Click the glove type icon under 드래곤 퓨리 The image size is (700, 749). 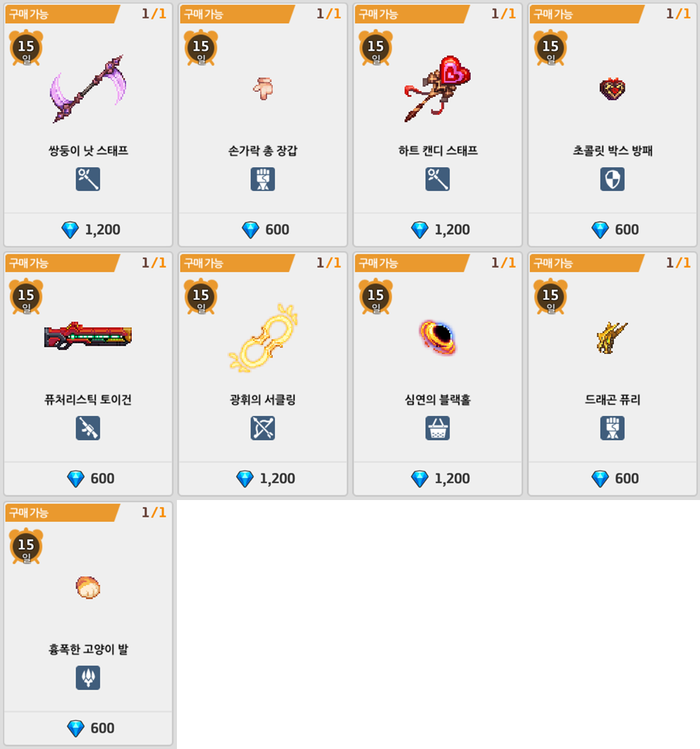click(612, 428)
